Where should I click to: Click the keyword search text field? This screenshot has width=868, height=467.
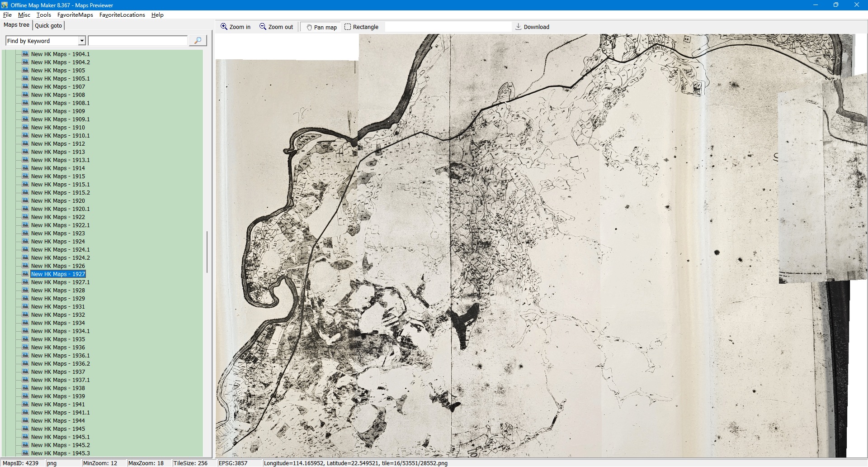click(x=137, y=41)
